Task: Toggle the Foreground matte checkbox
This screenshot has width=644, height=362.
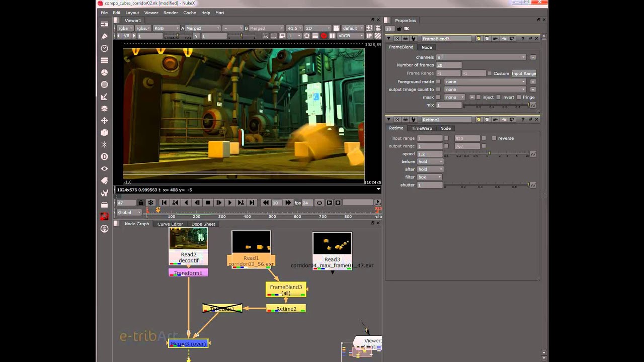Action: pos(438,81)
